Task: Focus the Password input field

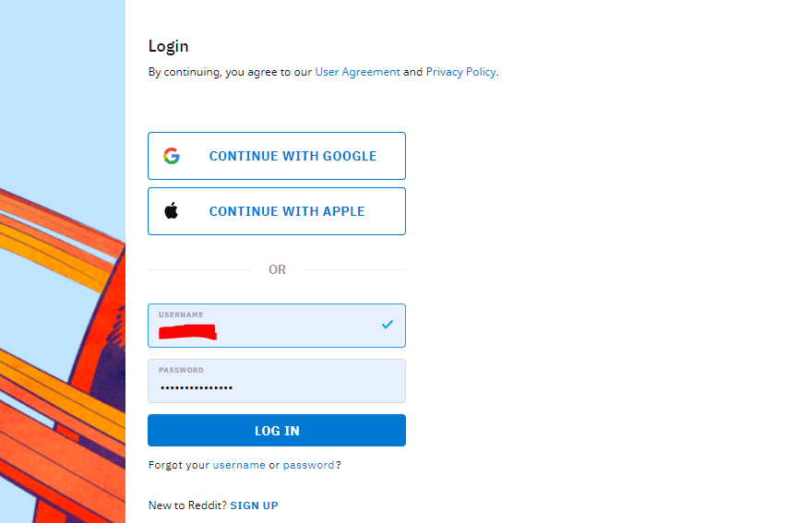Action: coord(277,381)
